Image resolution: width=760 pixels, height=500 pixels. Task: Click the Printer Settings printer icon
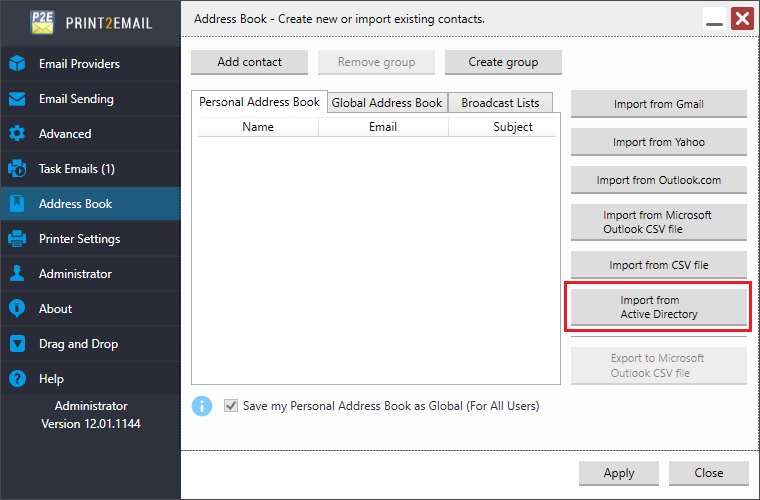[17, 238]
